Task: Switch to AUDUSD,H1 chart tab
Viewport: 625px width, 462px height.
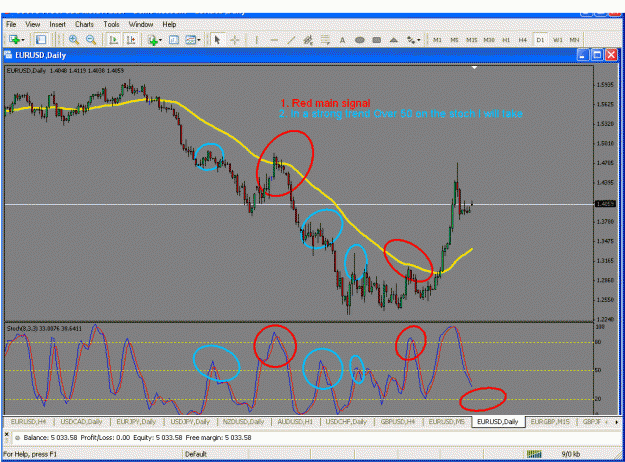Action: 295,421
